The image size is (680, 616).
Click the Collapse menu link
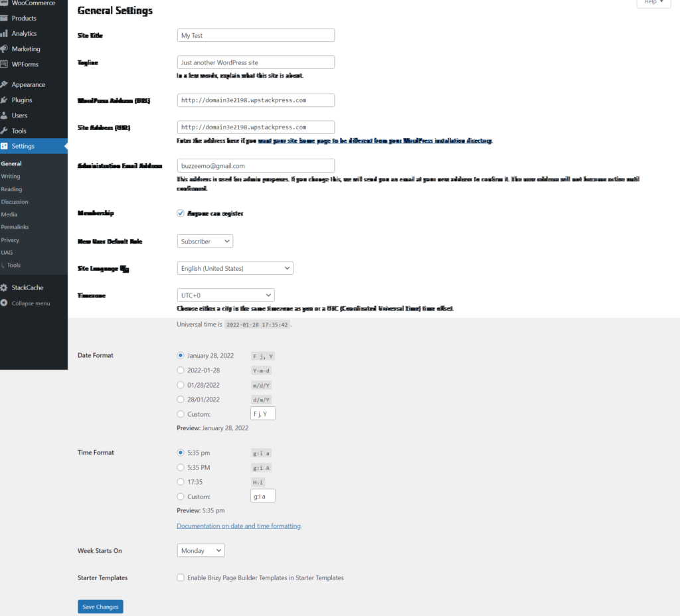click(31, 303)
